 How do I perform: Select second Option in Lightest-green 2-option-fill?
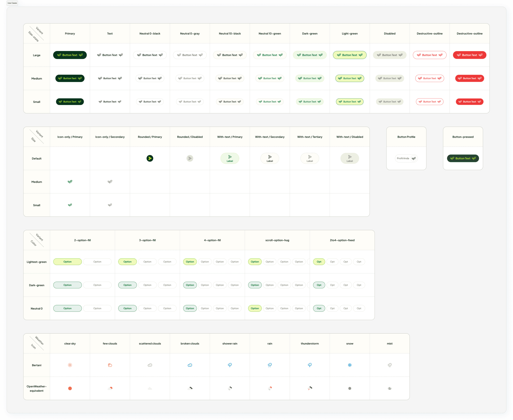tap(97, 261)
